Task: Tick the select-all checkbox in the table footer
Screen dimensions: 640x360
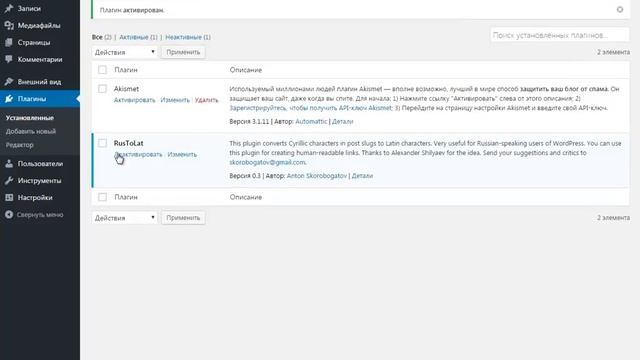Action: tap(102, 197)
